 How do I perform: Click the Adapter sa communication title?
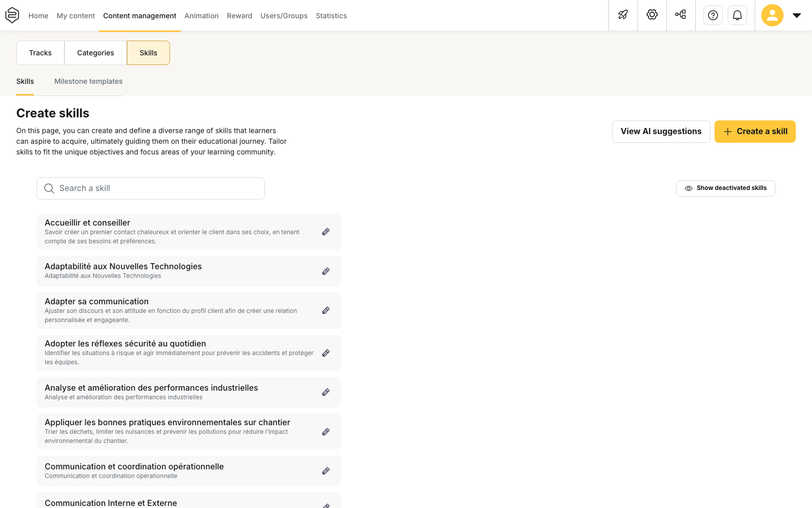coord(96,301)
